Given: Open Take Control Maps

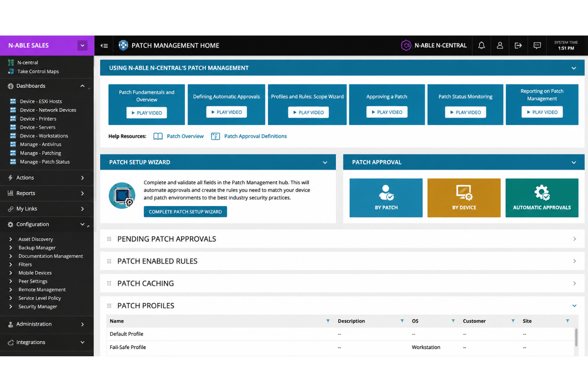Looking at the screenshot, I should (x=38, y=71).
